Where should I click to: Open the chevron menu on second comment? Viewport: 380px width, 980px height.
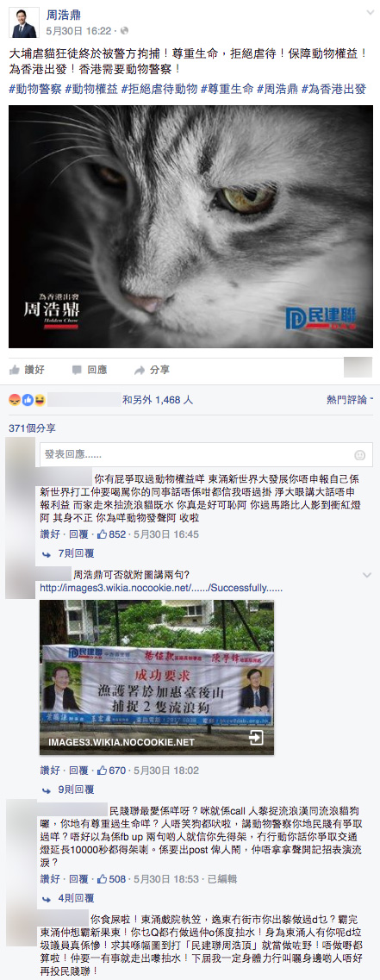pyautogui.click(x=367, y=574)
